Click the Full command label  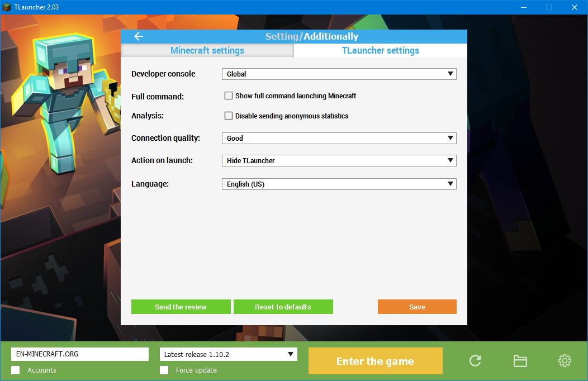[x=158, y=97]
